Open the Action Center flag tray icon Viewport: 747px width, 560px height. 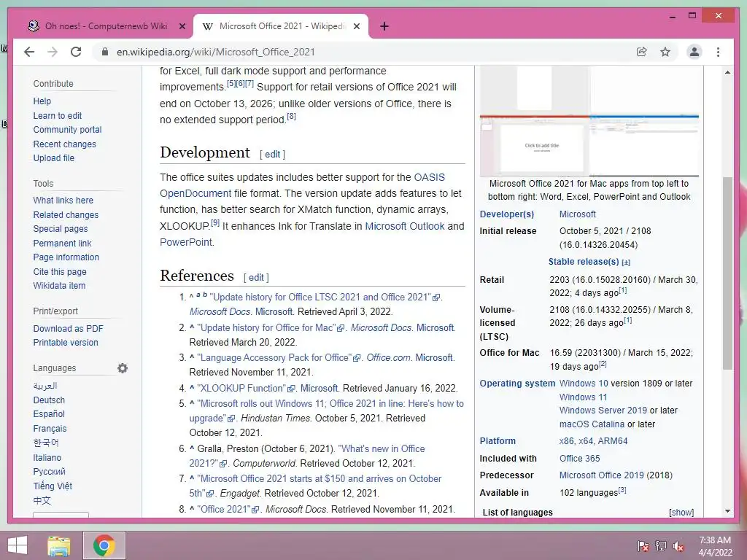(x=643, y=545)
